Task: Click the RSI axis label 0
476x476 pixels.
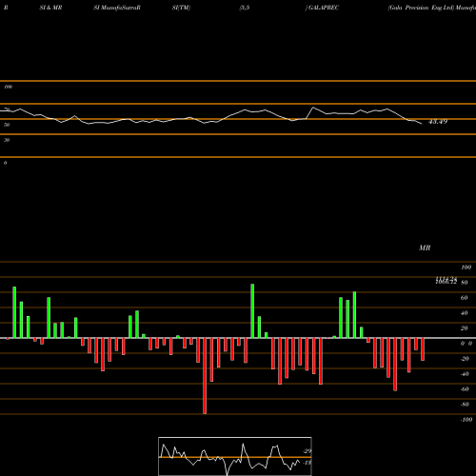Action: pos(5,163)
